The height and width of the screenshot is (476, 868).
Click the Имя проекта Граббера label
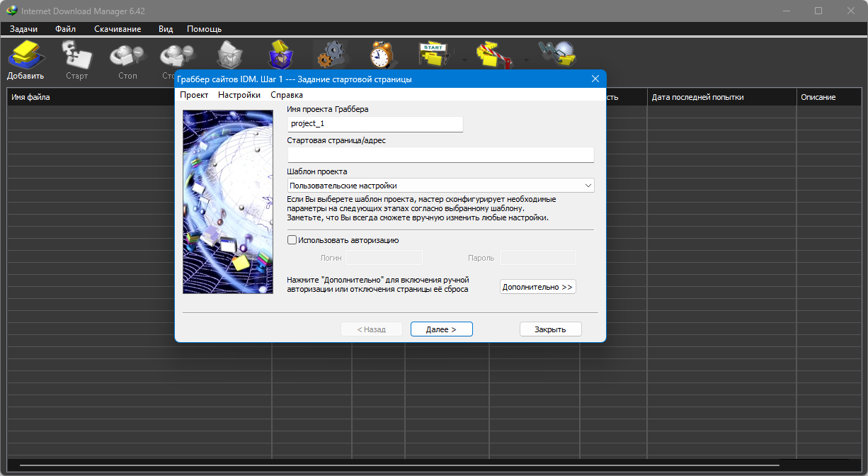pyautogui.click(x=328, y=109)
